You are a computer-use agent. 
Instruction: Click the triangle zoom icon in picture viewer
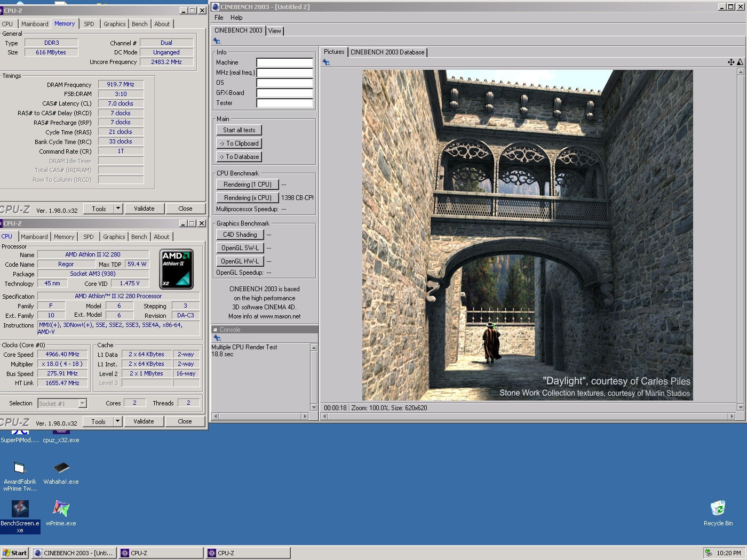tap(740, 62)
